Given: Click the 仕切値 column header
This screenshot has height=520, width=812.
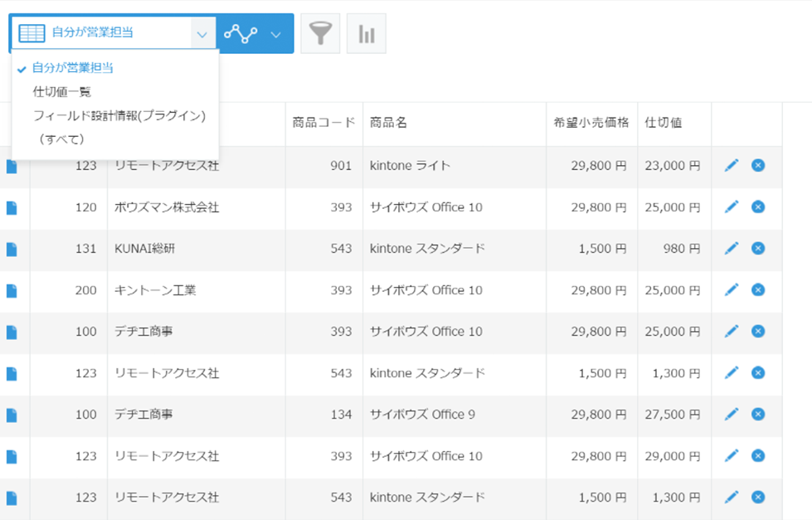Looking at the screenshot, I should (x=664, y=123).
